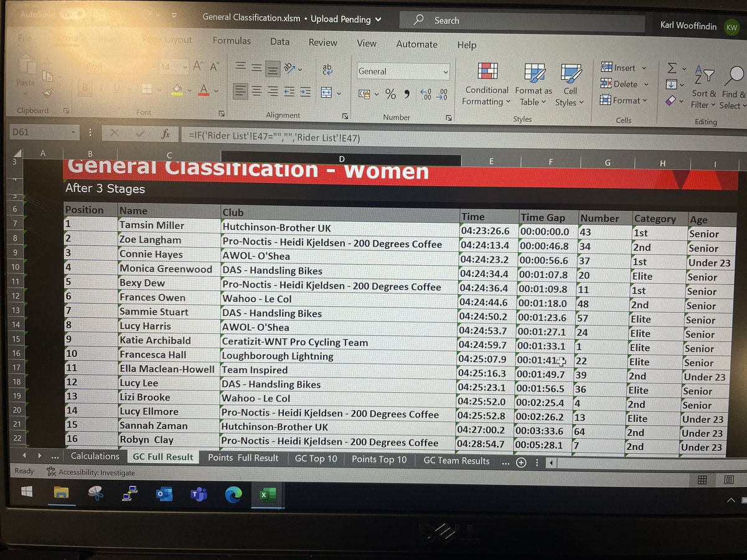Click the AutoSum sigma icon
The height and width of the screenshot is (560, 747).
click(672, 67)
